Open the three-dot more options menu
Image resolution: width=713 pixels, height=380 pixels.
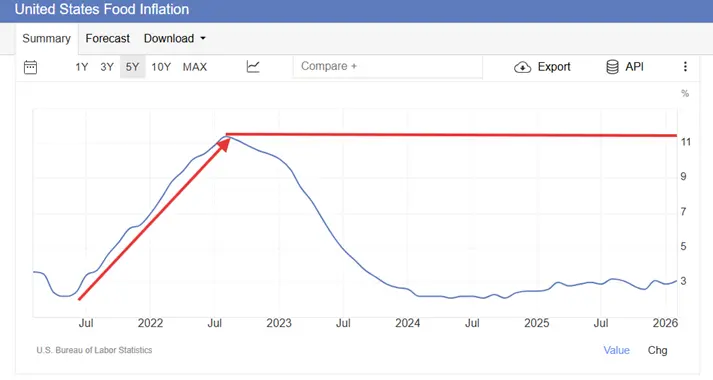pyautogui.click(x=685, y=67)
